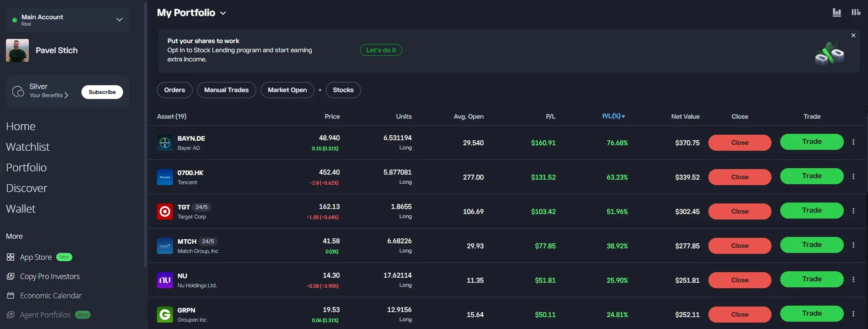The image size is (868, 329).
Task: Click BAYN.DE P/L value $160.91
Action: click(x=543, y=143)
